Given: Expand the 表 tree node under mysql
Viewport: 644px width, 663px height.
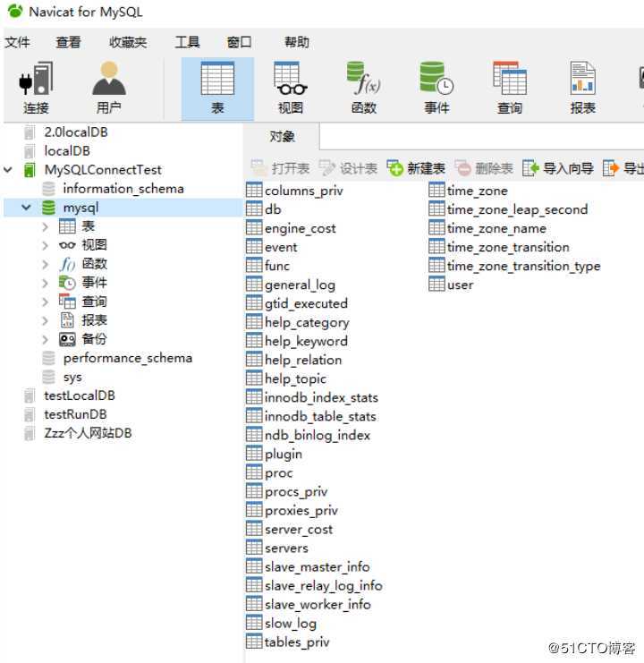Looking at the screenshot, I should click(46, 226).
